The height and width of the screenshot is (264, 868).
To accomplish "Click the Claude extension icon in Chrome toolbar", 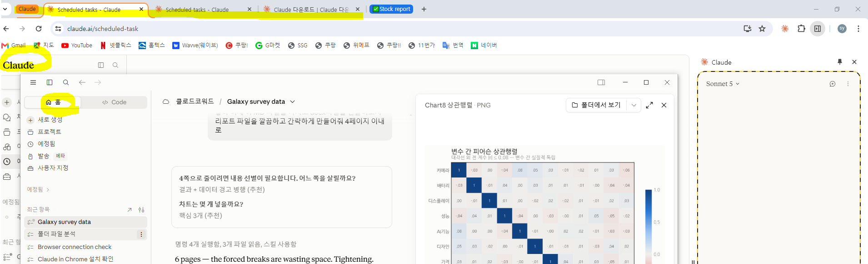I will (785, 29).
